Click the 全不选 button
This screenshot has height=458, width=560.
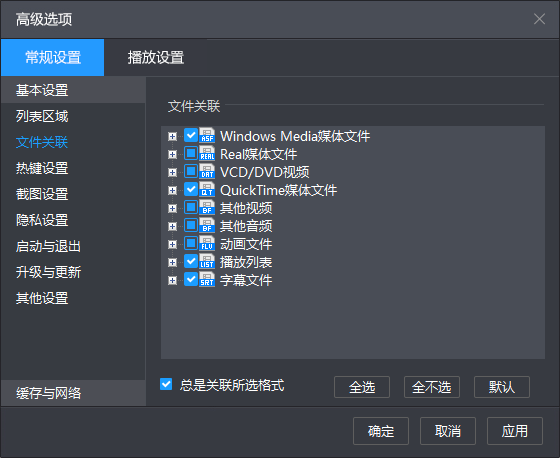click(x=432, y=387)
